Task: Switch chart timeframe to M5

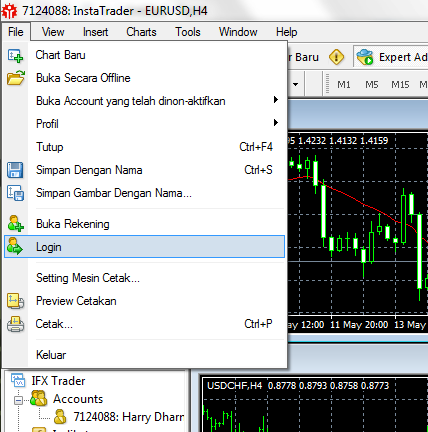Action: click(x=372, y=85)
